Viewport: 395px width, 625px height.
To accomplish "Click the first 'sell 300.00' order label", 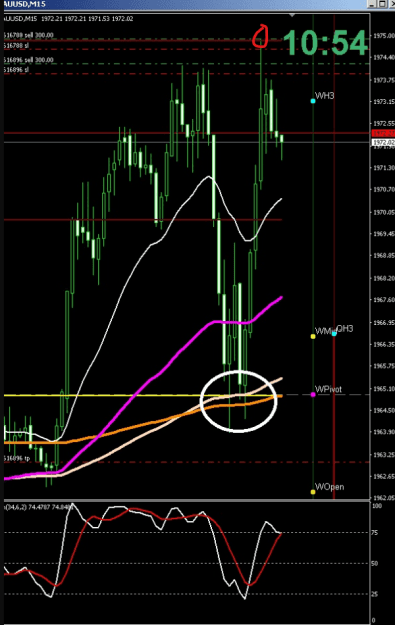I will [28, 35].
